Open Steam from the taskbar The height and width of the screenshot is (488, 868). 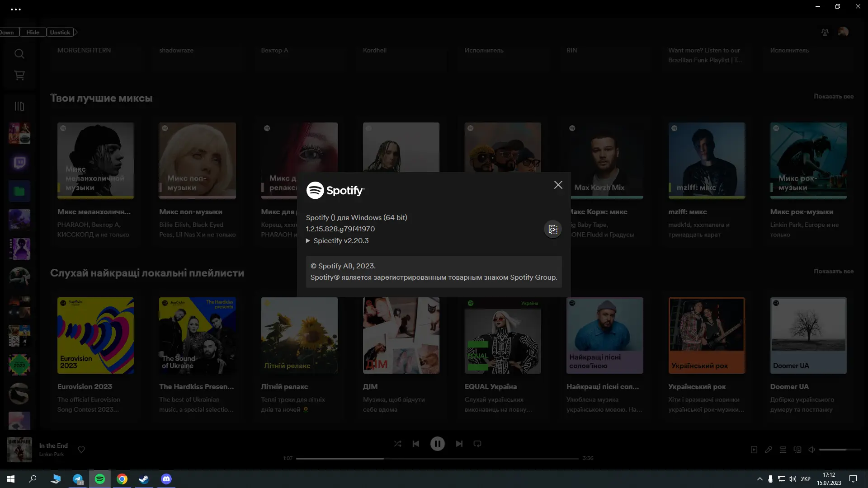point(144,479)
